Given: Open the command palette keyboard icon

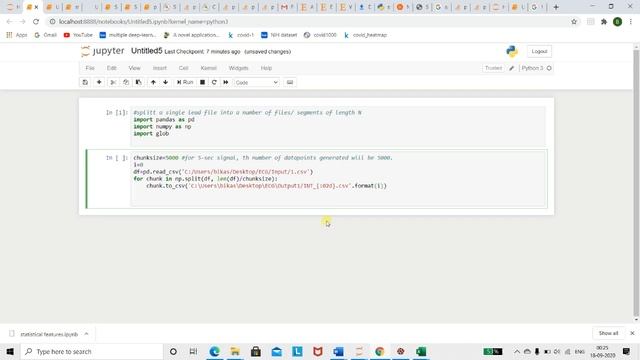Looking at the screenshot, I should point(290,82).
